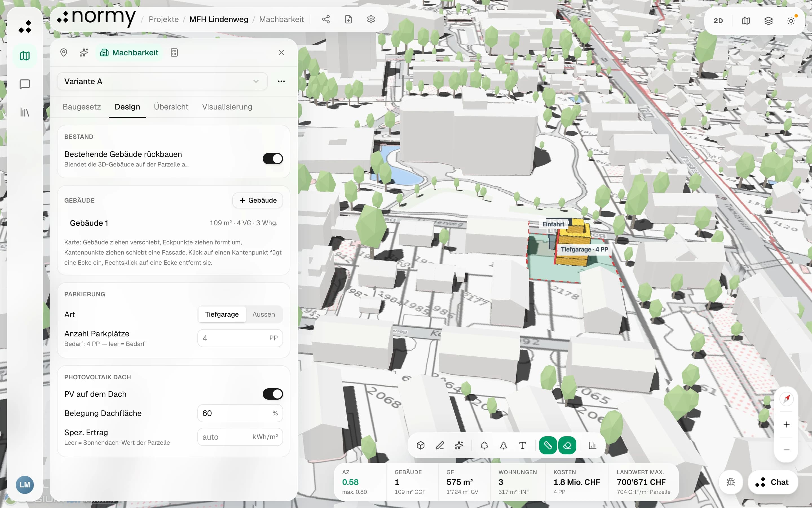
Task: Switch to 2D view
Action: tap(718, 21)
